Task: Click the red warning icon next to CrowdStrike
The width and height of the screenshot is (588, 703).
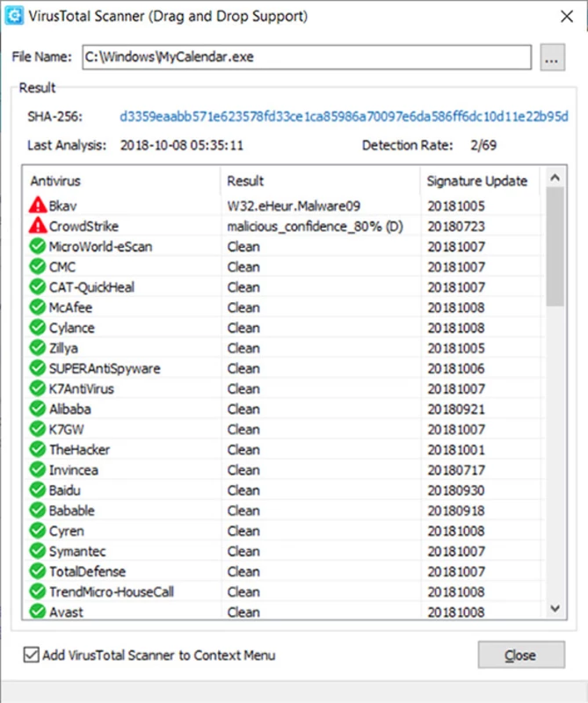Action: [x=38, y=226]
